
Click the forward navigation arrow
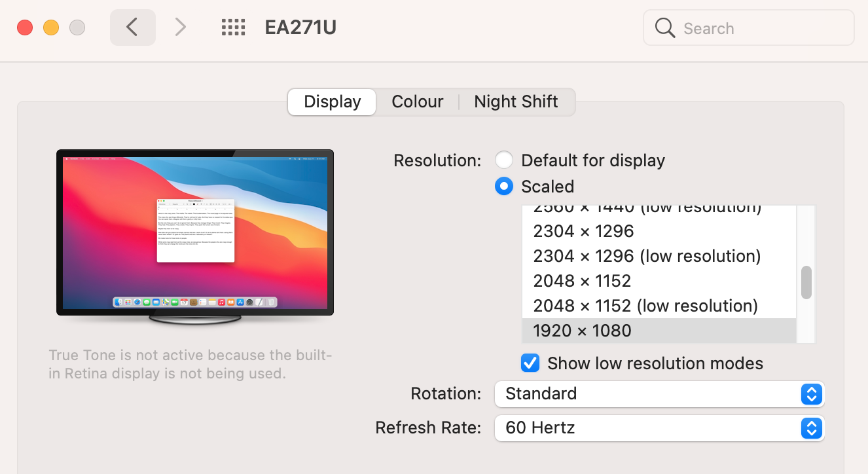[x=180, y=27]
